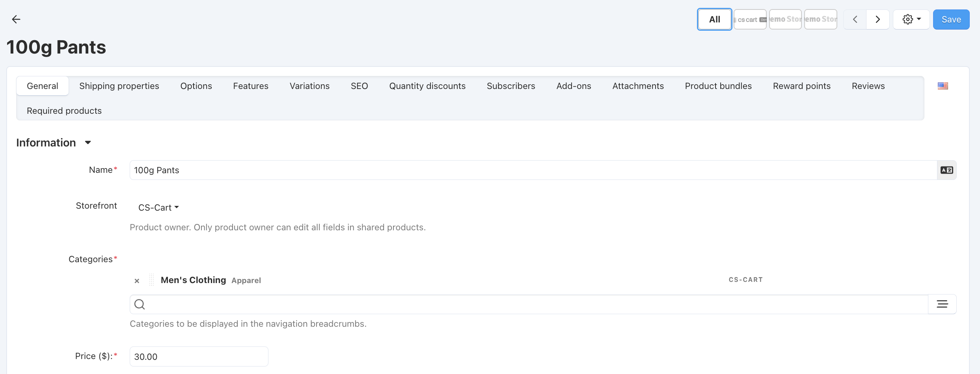Open the Attachments tab
Screen dimensions: 980x374
coord(638,86)
